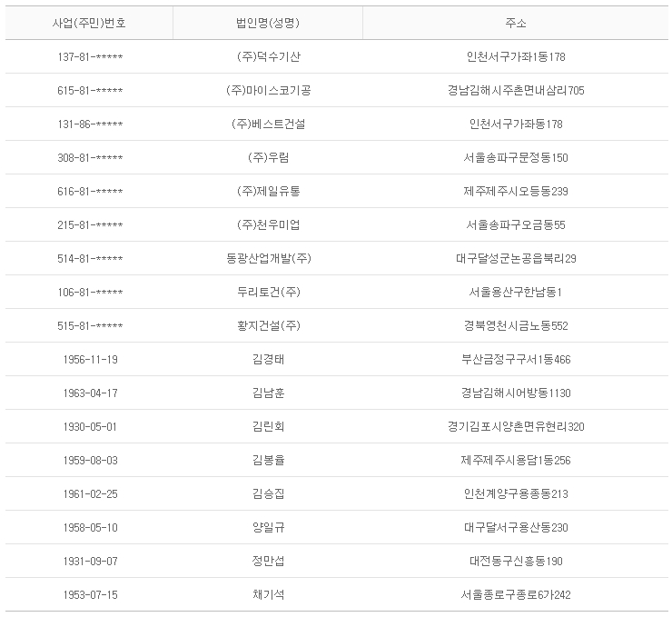Select the (주)덕수기산 company name
Viewport: 672px width, 617px height.
[267, 57]
